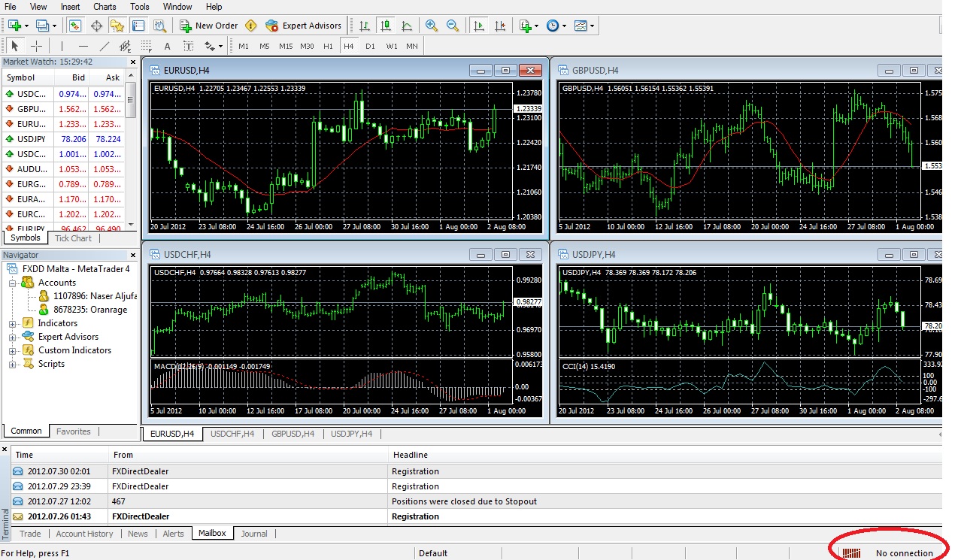
Task: Toggle Chart Shift from right border
Action: 499,26
